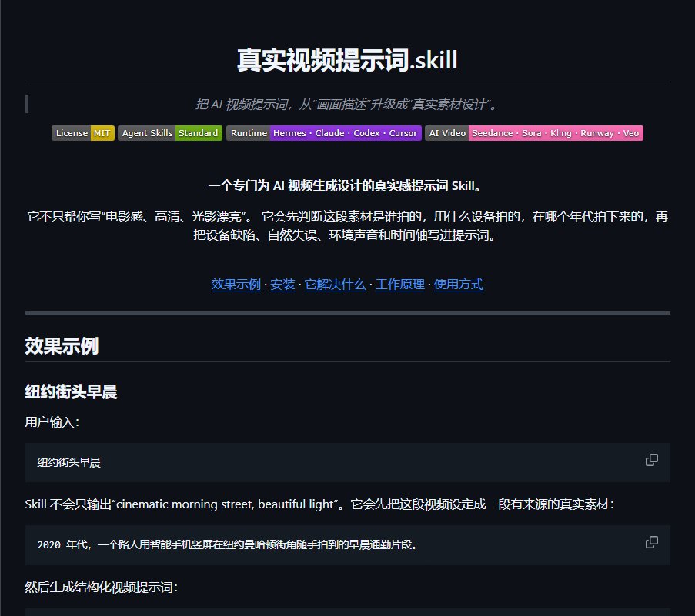Click the 纽约街头早晨 subsection heading

click(71, 391)
